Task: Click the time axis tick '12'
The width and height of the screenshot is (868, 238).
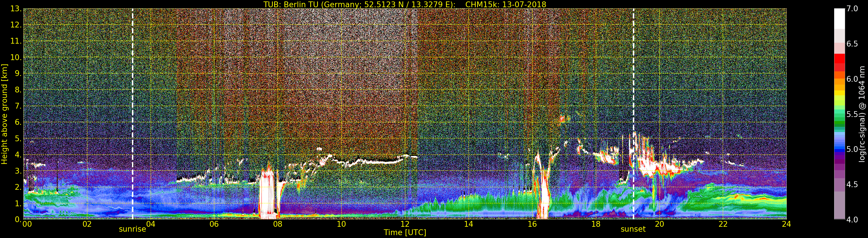Action: [x=405, y=224]
